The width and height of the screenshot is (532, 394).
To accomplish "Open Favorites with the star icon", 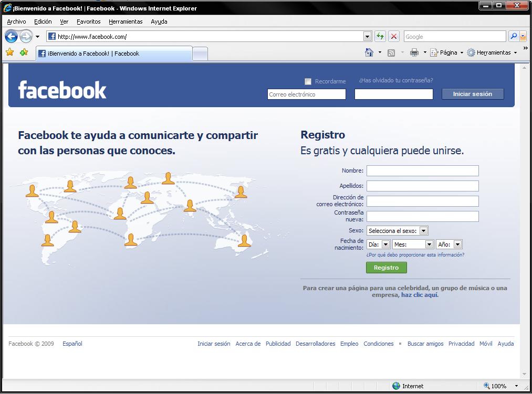I will (x=9, y=53).
